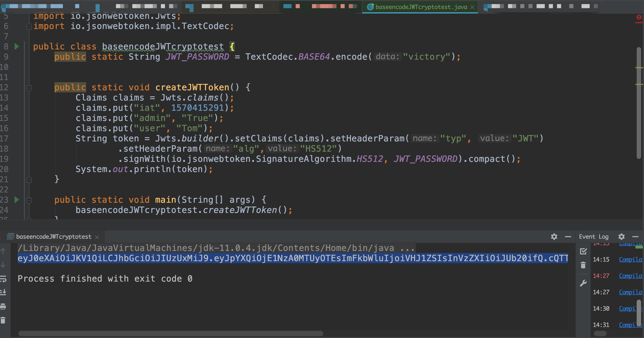Open the Compilation link beside the white 14:27 entry
This screenshot has height=338, width=644.
[x=631, y=292]
